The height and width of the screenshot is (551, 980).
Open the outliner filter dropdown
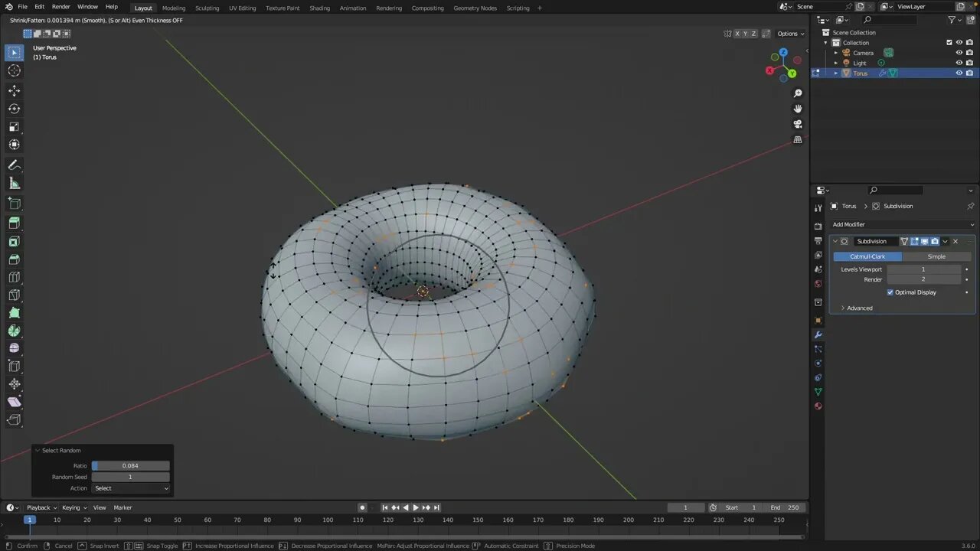point(954,20)
